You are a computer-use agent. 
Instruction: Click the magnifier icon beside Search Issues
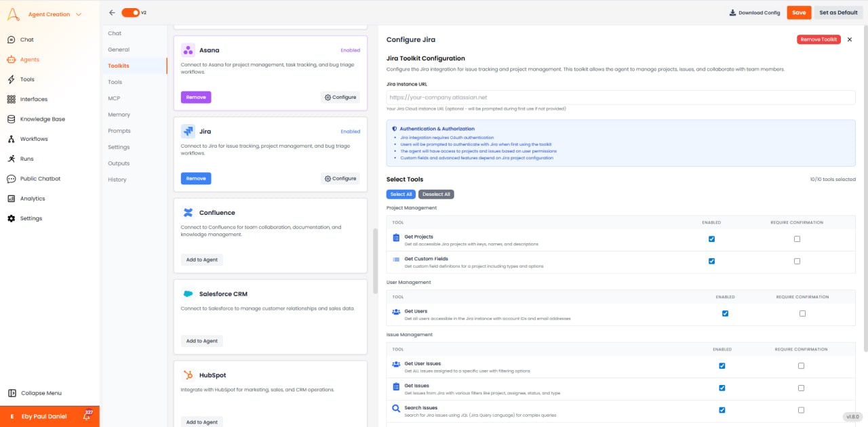(396, 409)
